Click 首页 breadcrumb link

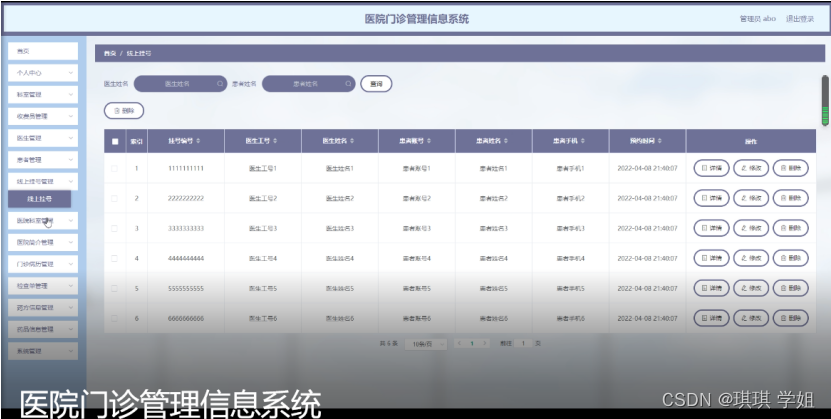(x=110, y=54)
